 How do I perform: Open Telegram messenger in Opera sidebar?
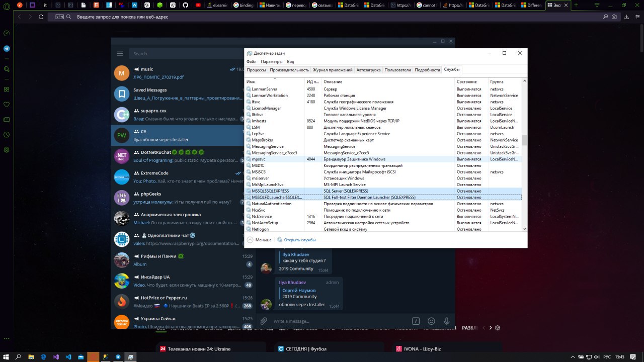point(7,49)
